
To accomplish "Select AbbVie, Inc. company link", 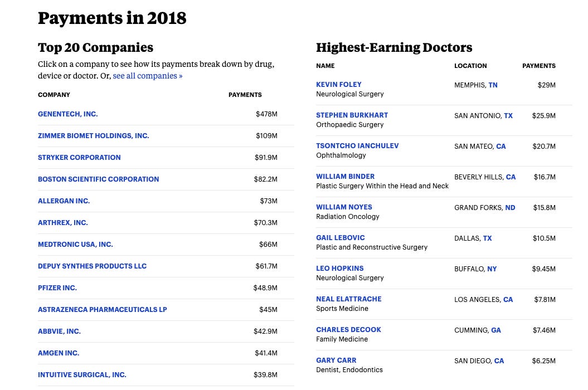I will (59, 331).
